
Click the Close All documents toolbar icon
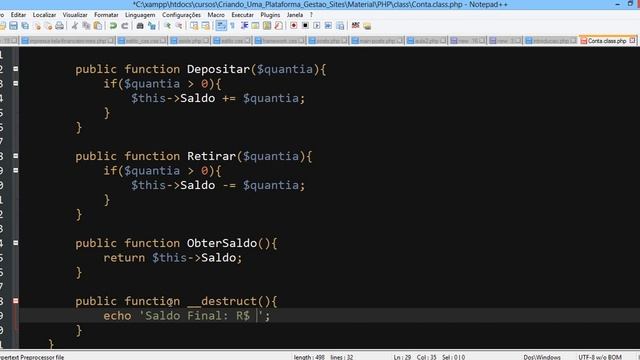tap(48, 26)
